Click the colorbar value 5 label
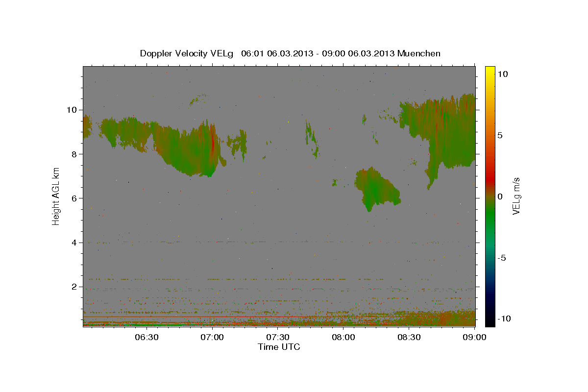Viewport: 588px width, 392px height. (x=500, y=135)
